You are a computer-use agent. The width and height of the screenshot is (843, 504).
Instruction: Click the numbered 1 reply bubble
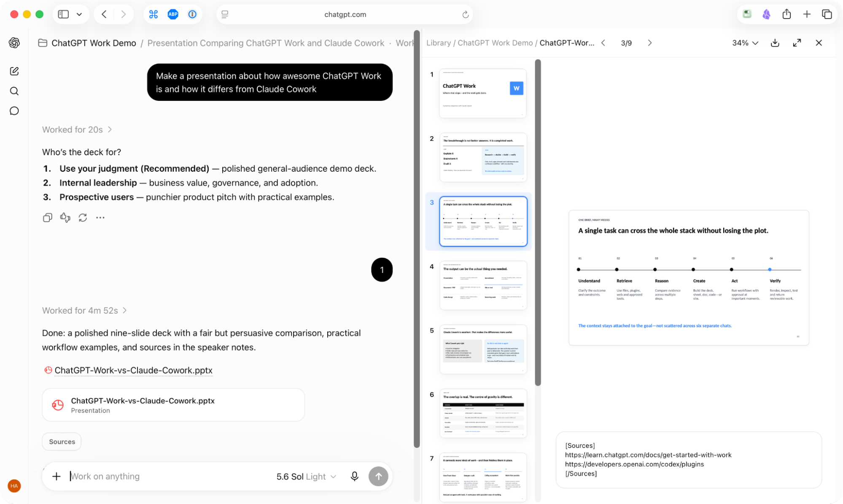[x=382, y=270]
